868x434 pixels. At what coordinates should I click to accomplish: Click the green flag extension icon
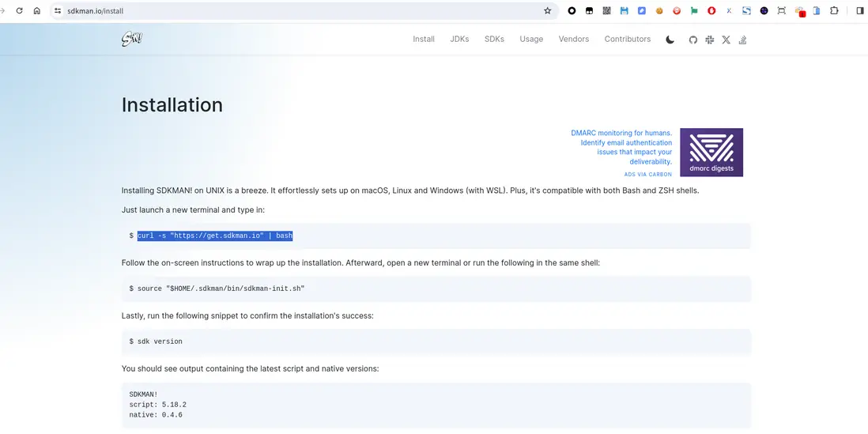pyautogui.click(x=694, y=10)
